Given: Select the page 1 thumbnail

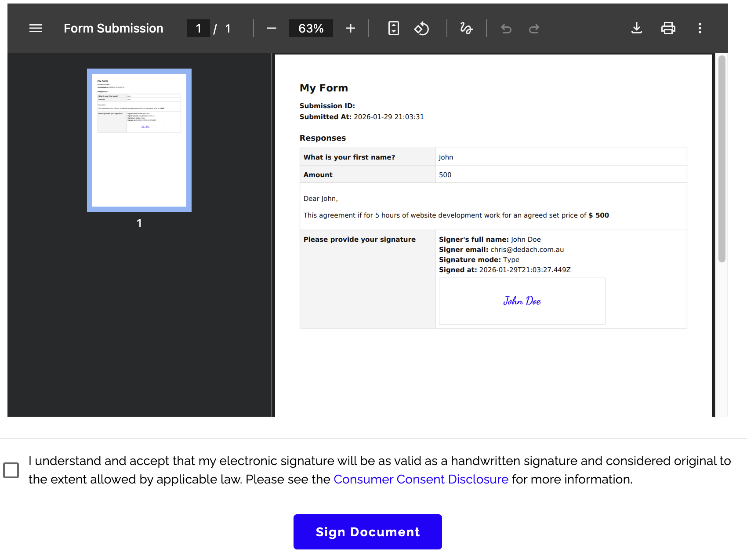Looking at the screenshot, I should click(x=139, y=140).
